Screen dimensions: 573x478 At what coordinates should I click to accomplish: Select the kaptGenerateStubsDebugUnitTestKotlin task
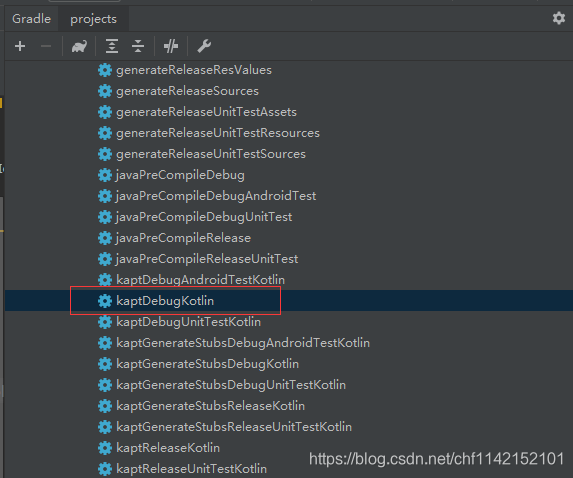[x=231, y=385]
